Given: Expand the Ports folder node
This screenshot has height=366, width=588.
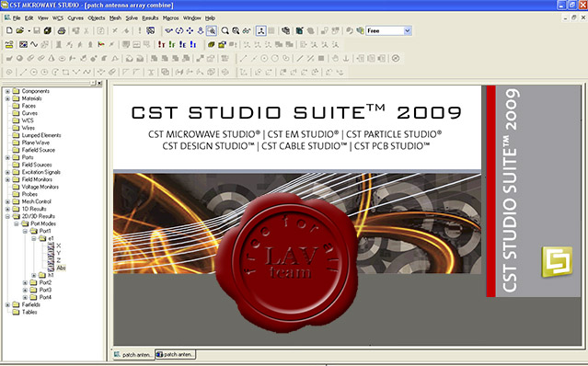Looking at the screenshot, I should click(7, 157).
